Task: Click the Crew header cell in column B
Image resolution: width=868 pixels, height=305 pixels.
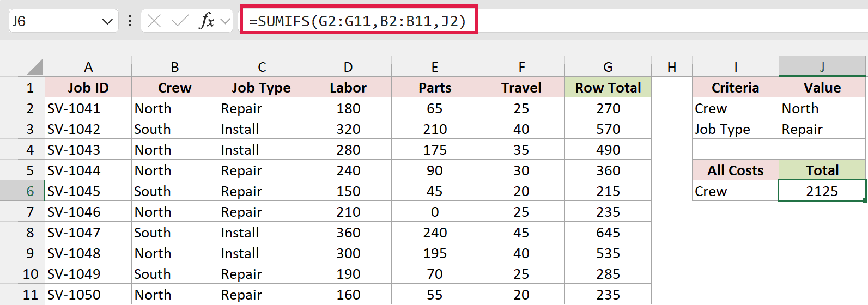Action: pos(175,88)
